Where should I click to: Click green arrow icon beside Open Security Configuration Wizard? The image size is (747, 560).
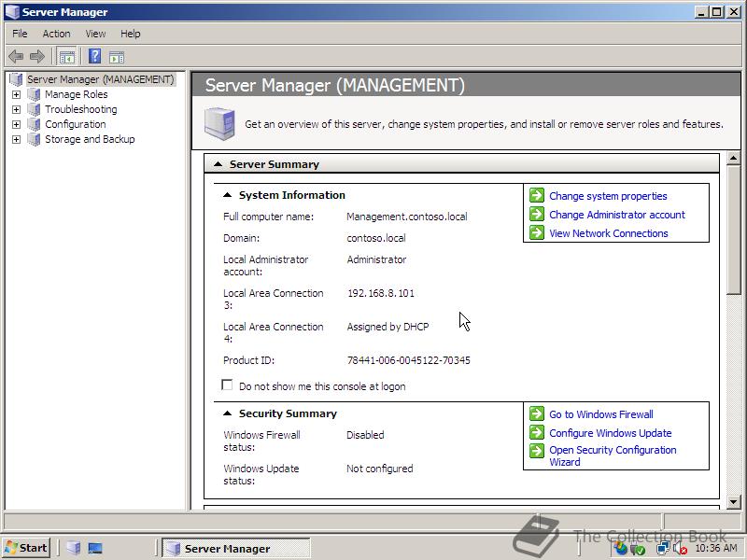click(x=537, y=451)
